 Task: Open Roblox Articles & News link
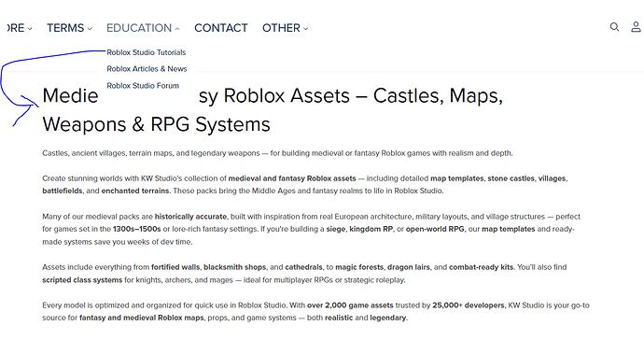(x=147, y=69)
